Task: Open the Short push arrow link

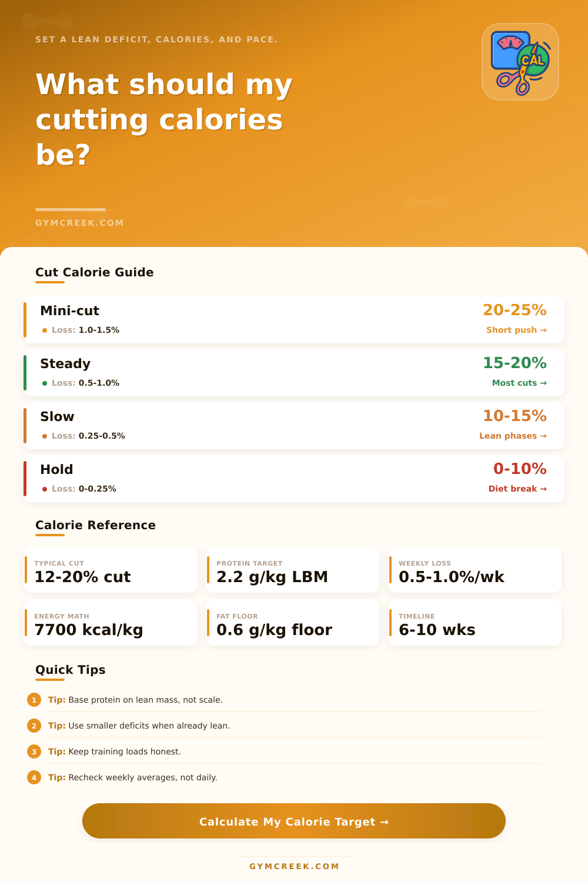Action: click(516, 330)
